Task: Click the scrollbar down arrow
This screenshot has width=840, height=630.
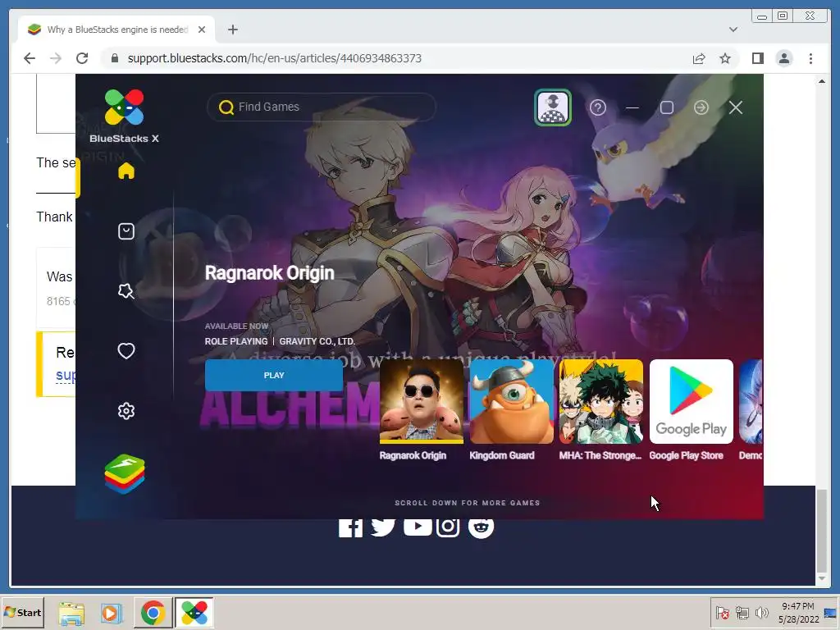Action: [821, 578]
